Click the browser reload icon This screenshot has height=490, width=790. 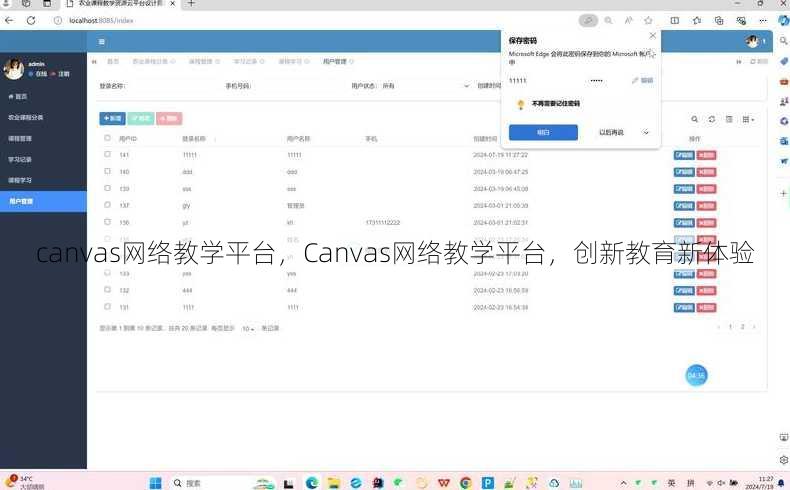pos(31,20)
